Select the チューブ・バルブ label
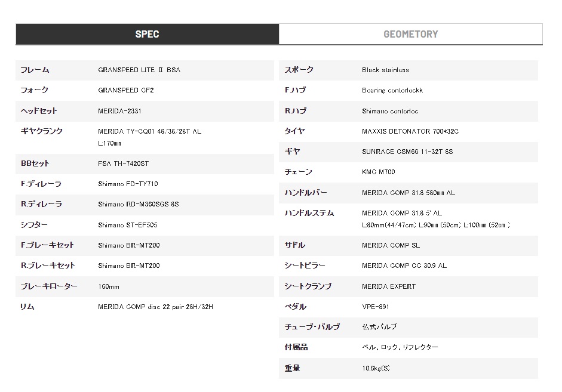This screenshot has width=562, height=392. [312, 327]
